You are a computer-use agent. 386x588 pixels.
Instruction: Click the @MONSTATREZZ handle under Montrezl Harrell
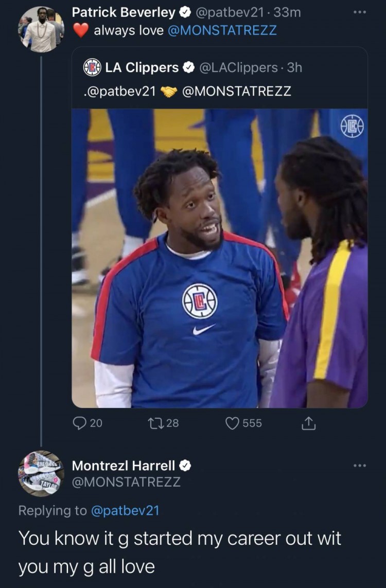tap(126, 482)
